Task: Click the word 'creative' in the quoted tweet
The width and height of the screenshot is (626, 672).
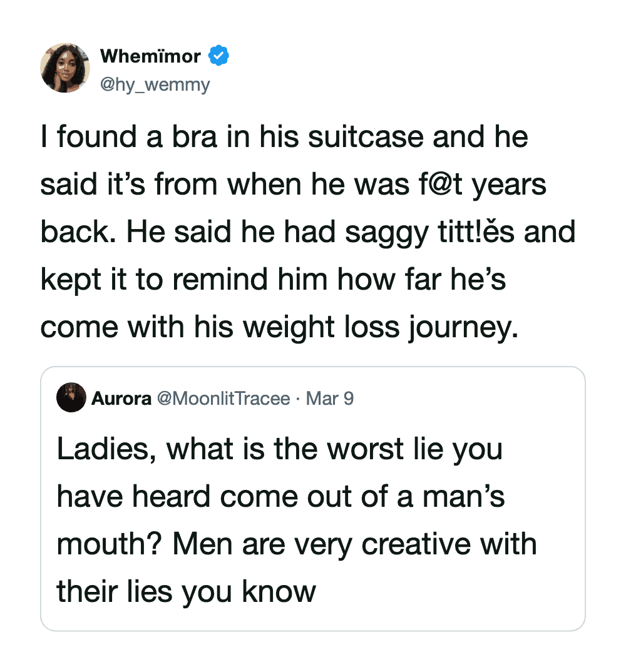Action: 416,544
